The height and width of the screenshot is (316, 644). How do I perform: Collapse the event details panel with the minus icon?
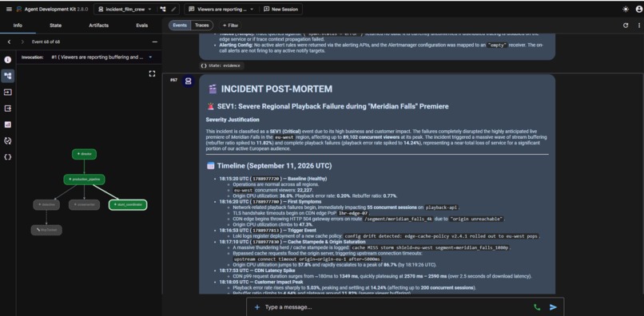pyautogui.click(x=154, y=41)
